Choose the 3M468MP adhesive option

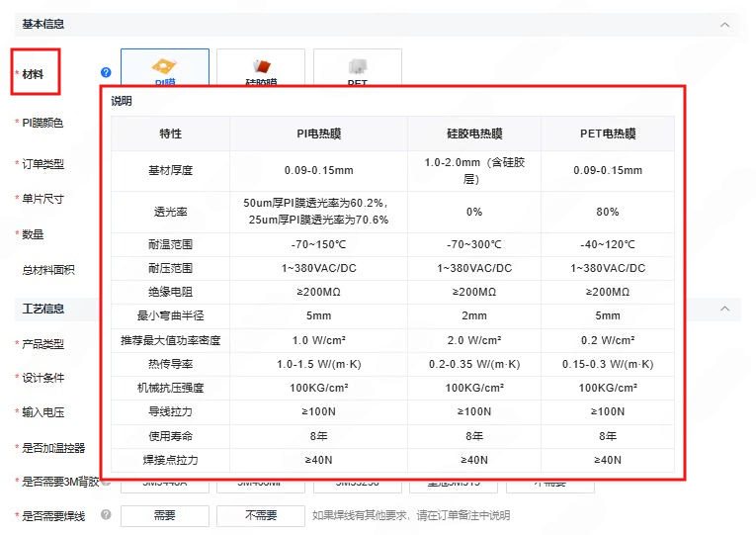pos(261,486)
